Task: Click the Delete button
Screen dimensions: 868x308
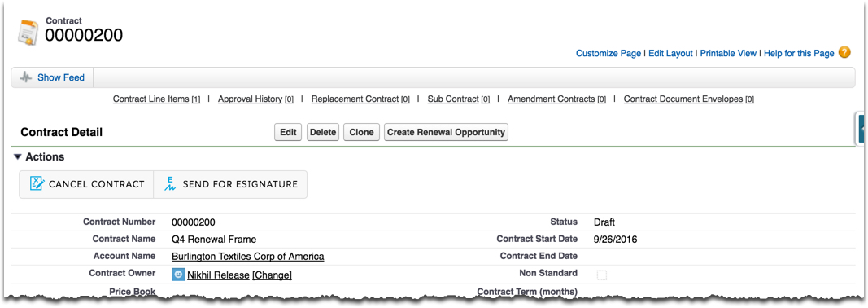Action: [x=323, y=133]
